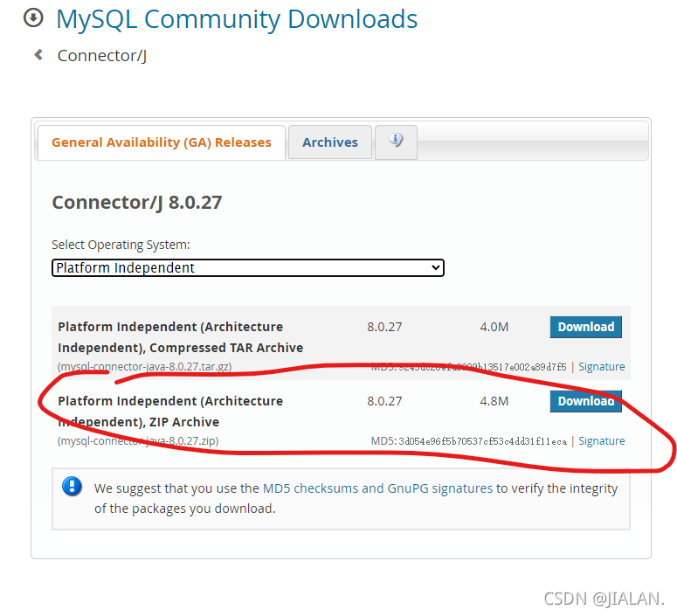Click file name mysql-connector-java-8.0.27.zip

pyautogui.click(x=138, y=441)
